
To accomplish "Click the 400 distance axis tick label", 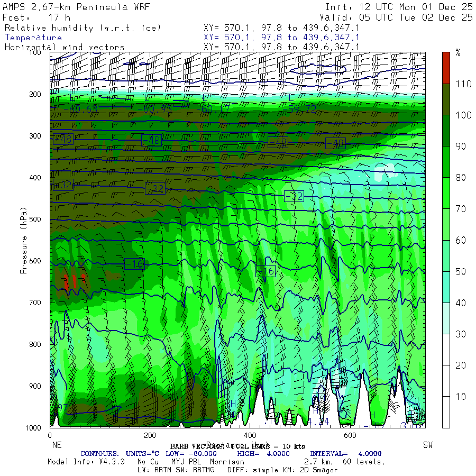I will point(250,435).
